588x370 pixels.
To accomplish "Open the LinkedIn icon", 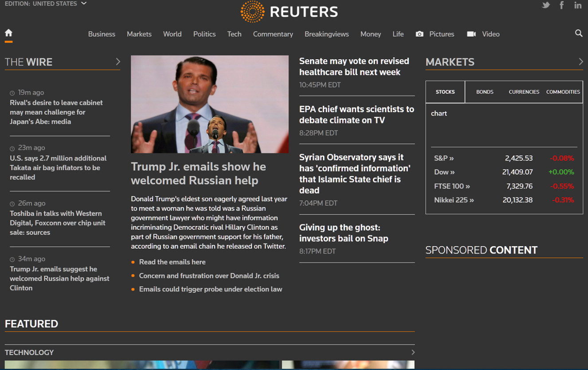I will pos(578,5).
